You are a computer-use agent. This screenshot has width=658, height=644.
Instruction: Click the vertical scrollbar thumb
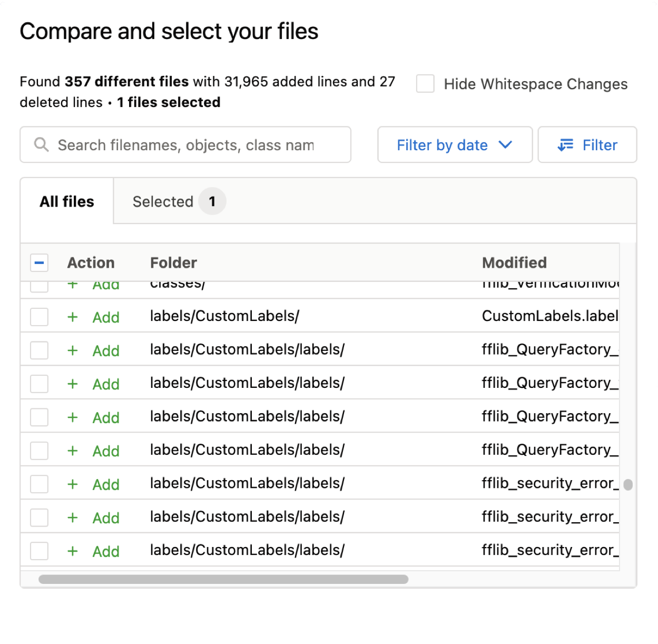[628, 484]
